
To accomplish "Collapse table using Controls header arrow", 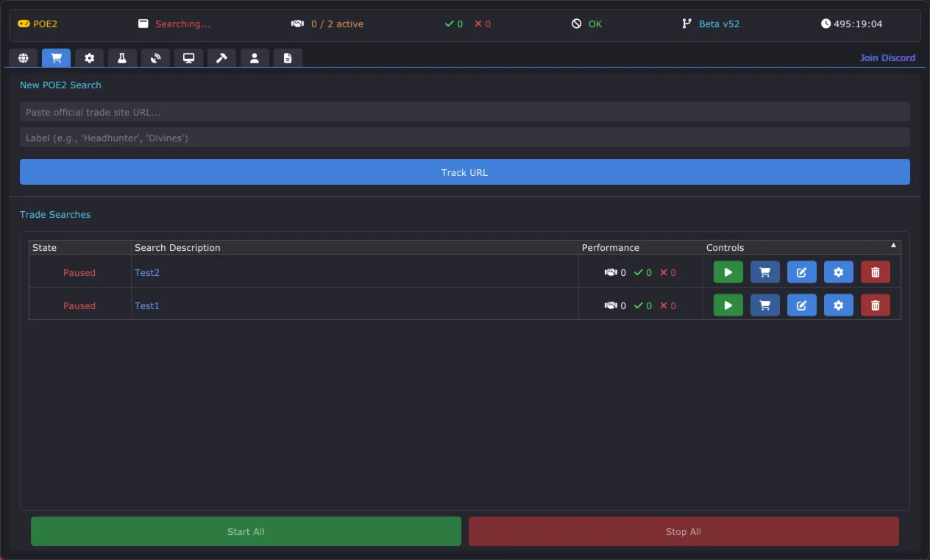I will pyautogui.click(x=894, y=245).
